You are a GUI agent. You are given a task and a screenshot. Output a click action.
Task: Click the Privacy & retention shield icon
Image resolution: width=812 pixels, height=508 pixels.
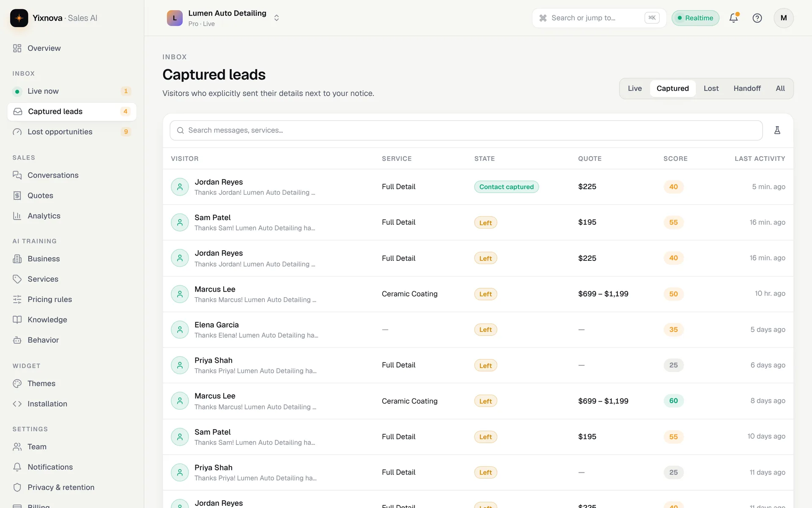(x=17, y=487)
